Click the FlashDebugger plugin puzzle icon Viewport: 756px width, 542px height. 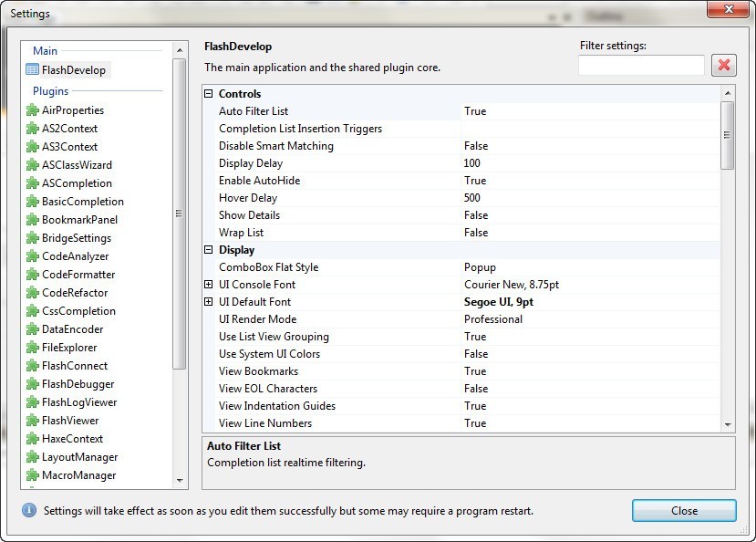click(32, 384)
